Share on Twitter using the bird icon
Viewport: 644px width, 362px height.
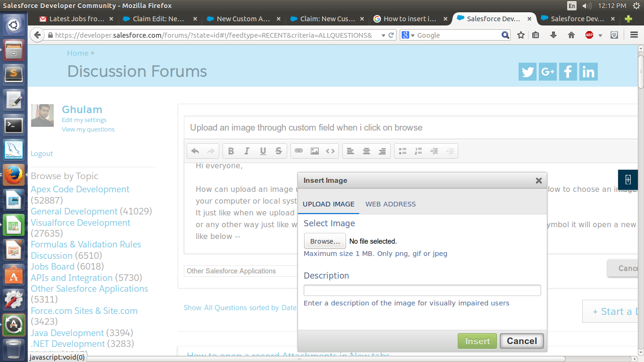(528, 72)
